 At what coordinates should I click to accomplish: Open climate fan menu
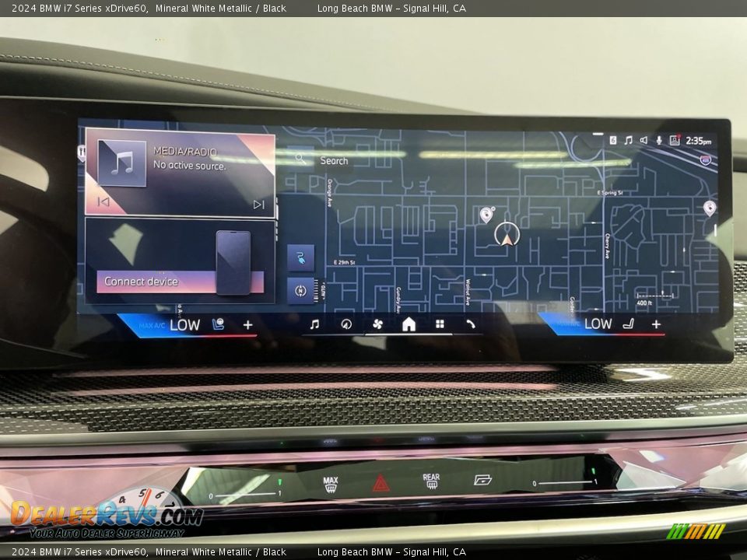click(x=377, y=324)
